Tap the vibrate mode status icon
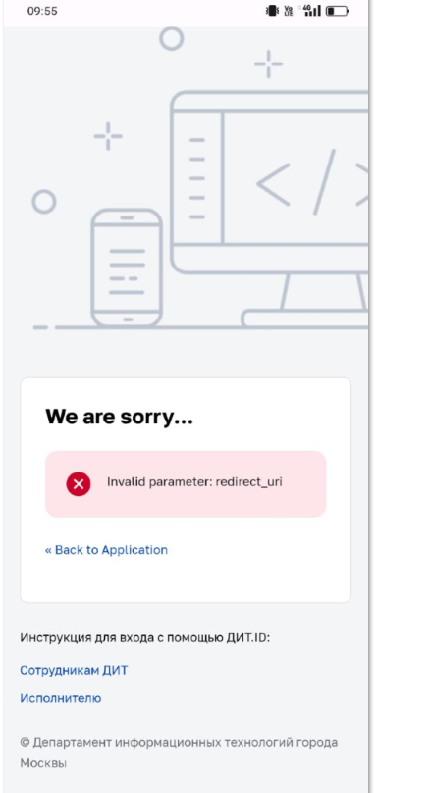 point(272,11)
